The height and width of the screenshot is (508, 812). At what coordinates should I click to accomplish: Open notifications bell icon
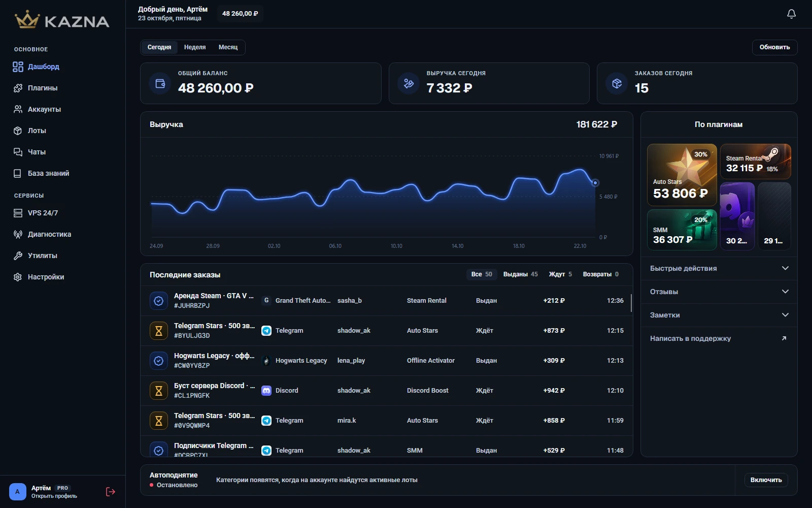791,14
